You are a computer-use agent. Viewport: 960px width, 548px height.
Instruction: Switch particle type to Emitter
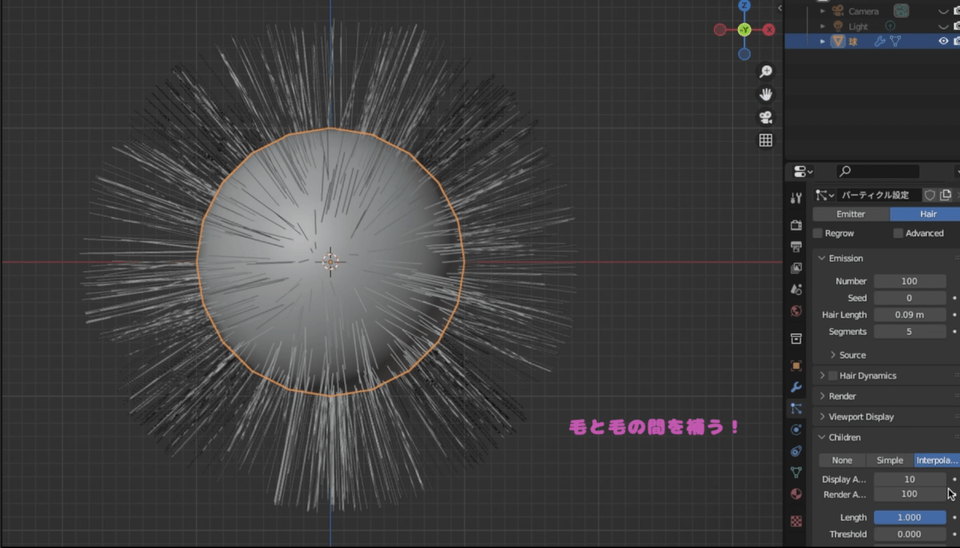[x=851, y=214]
